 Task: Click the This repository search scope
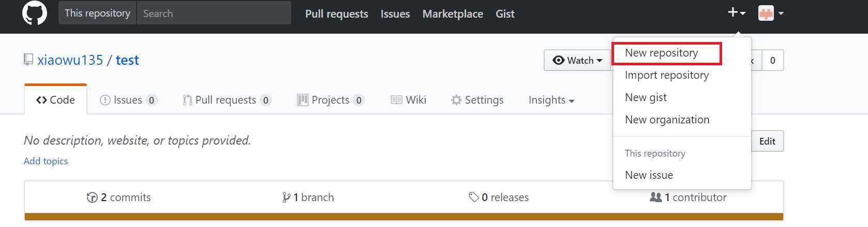click(x=97, y=13)
